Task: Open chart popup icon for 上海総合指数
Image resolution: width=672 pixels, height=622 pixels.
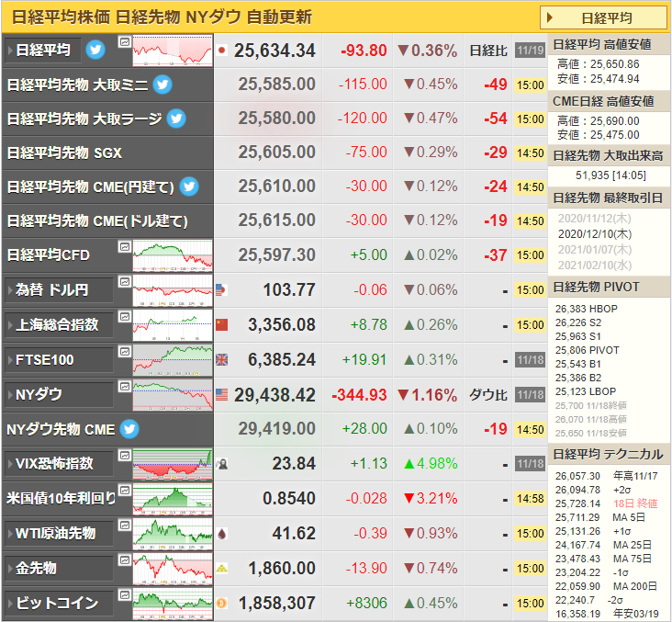Action: (124, 317)
